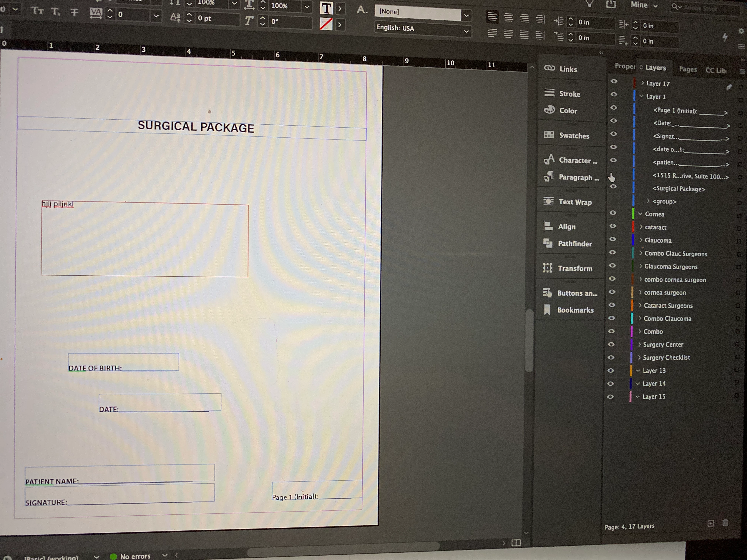
Task: Select the Surgical Package layer item
Action: 678,189
